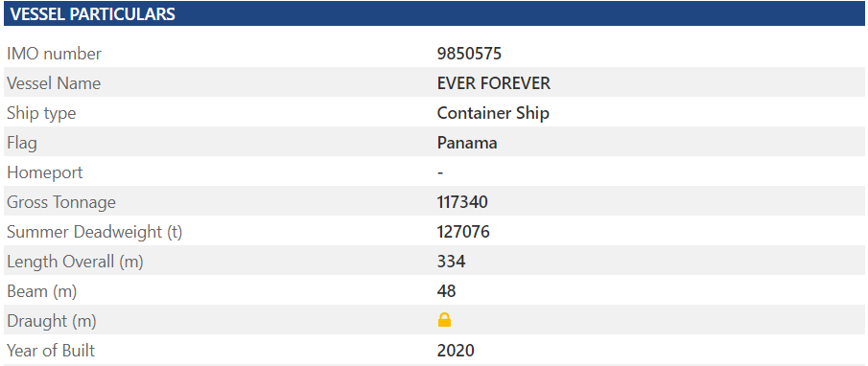Viewport: 868px width, 366px height.
Task: Click the vessel name EVER FOREVER
Action: pyautogui.click(x=494, y=83)
